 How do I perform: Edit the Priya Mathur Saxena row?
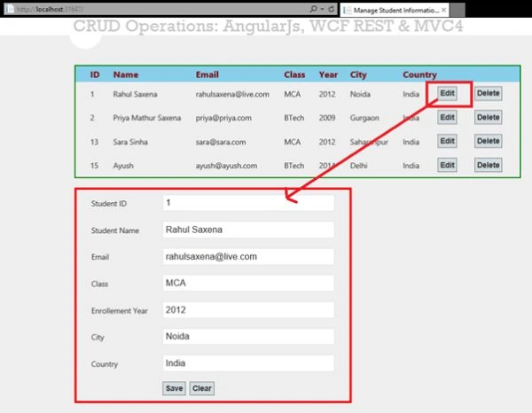[x=447, y=117]
